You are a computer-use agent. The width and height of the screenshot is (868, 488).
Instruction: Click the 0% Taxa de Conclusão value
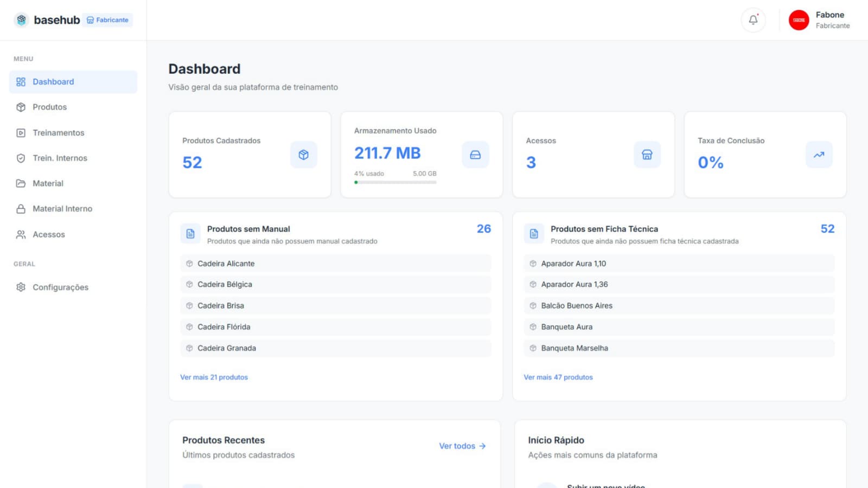click(711, 163)
